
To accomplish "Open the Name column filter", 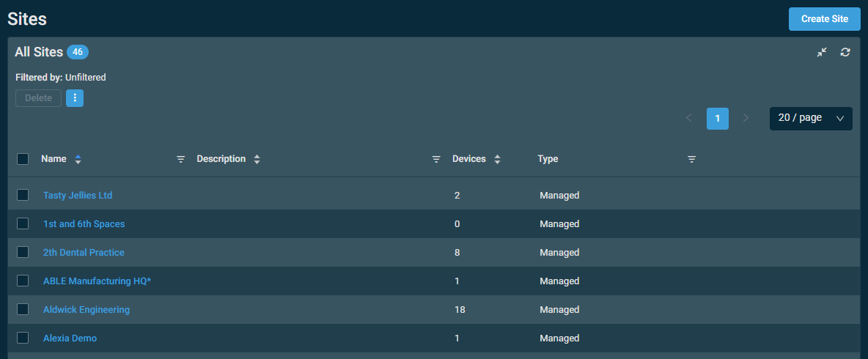I will coord(181,159).
